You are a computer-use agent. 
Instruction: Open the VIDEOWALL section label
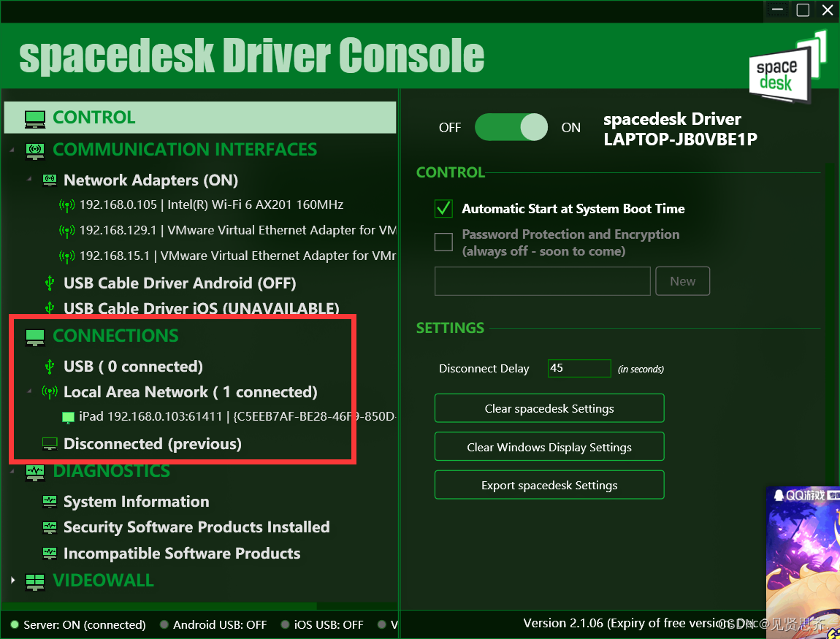[104, 581]
